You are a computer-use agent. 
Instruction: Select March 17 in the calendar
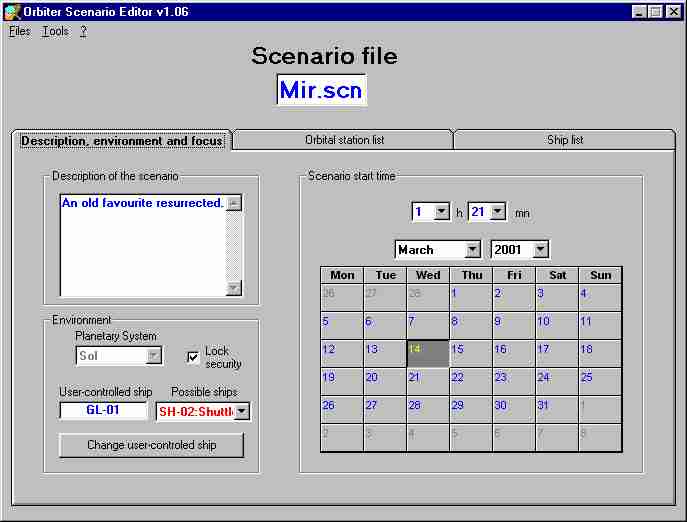(x=557, y=353)
